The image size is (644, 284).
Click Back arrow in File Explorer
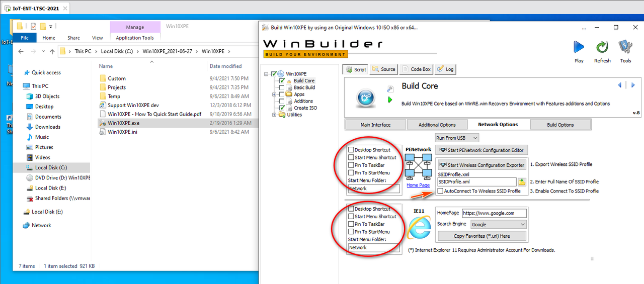pyautogui.click(x=21, y=51)
